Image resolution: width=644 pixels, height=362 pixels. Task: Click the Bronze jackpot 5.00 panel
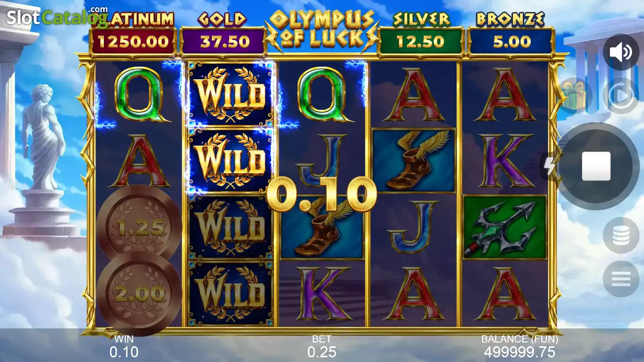tap(511, 41)
